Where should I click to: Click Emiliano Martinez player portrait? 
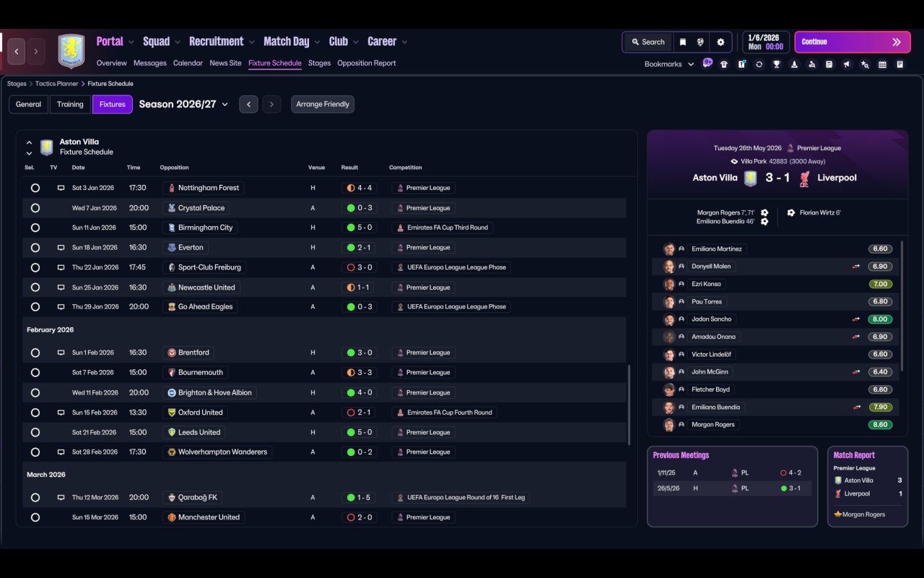(669, 249)
